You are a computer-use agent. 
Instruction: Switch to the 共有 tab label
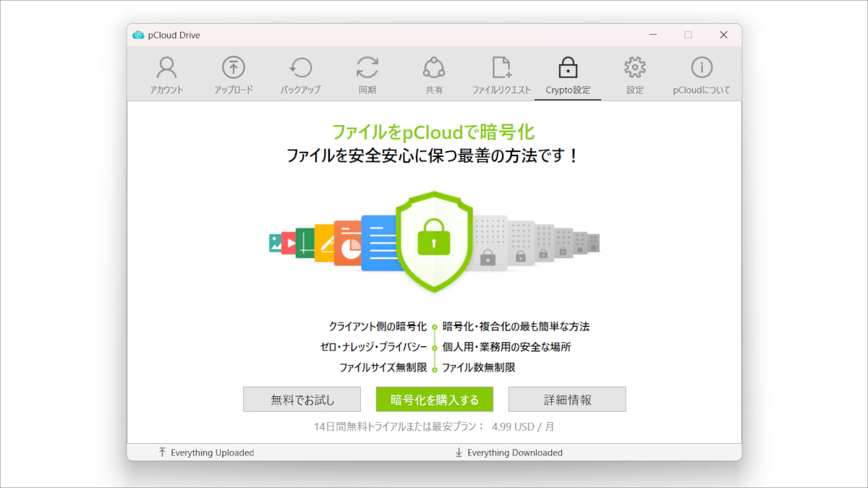[434, 90]
